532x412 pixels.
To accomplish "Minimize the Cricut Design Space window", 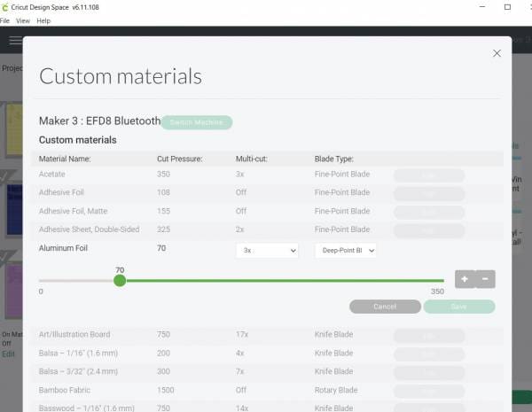I will (x=482, y=7).
